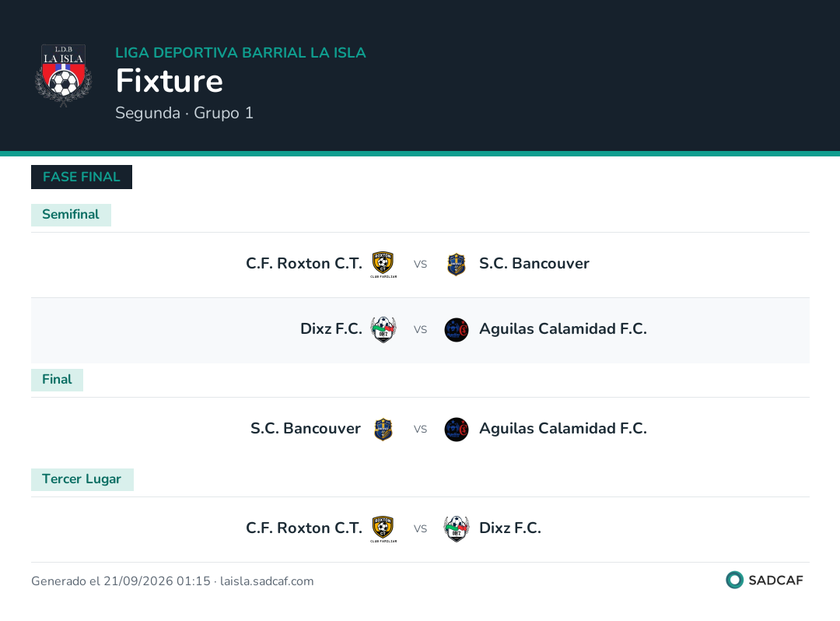Open the Liga Deportiva Barrial La Isla heading
Viewport: 840px width, 621px height.
click(240, 52)
